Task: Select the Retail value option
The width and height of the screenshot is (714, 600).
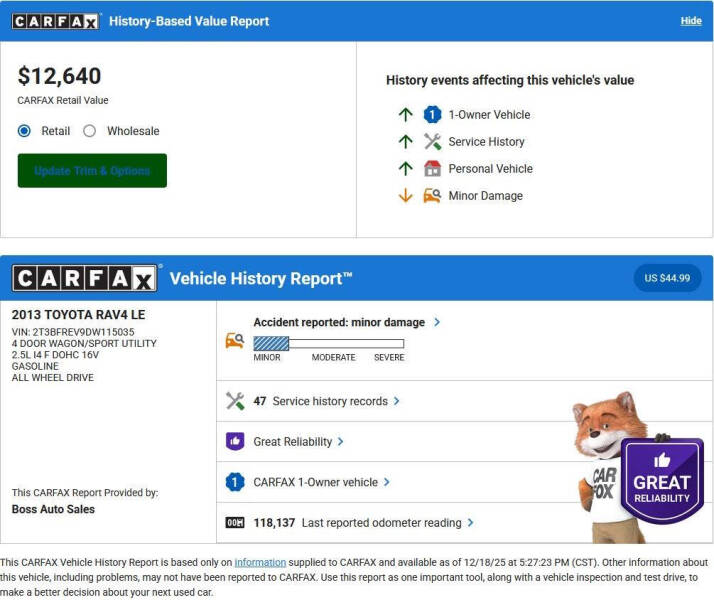Action: (x=25, y=131)
